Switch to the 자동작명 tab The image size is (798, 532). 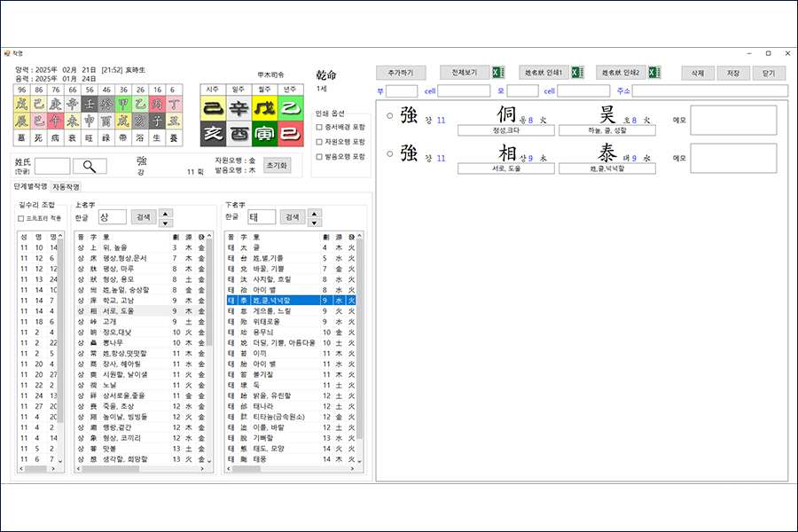pos(66,187)
